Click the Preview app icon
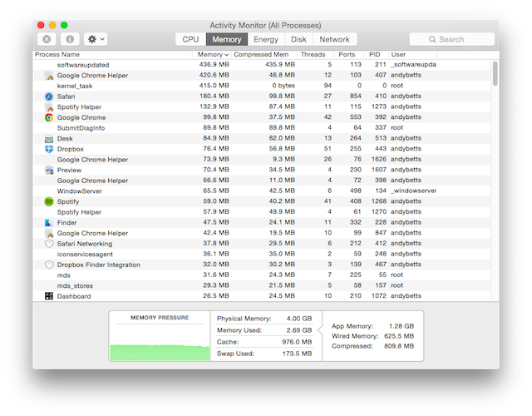 [x=49, y=170]
